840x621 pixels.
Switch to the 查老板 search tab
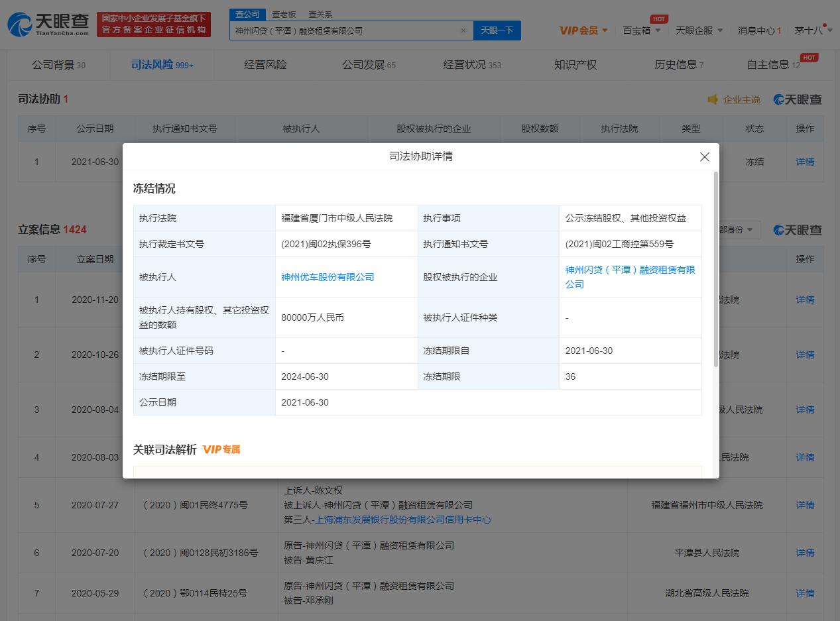(x=285, y=14)
